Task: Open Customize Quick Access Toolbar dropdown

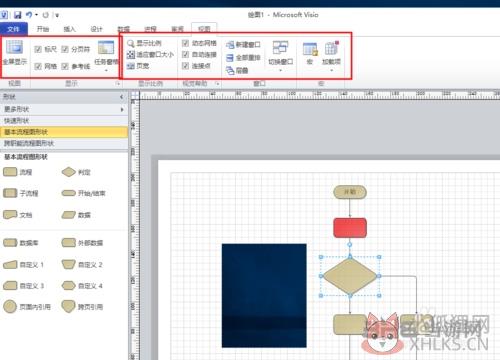Action: 57,15
